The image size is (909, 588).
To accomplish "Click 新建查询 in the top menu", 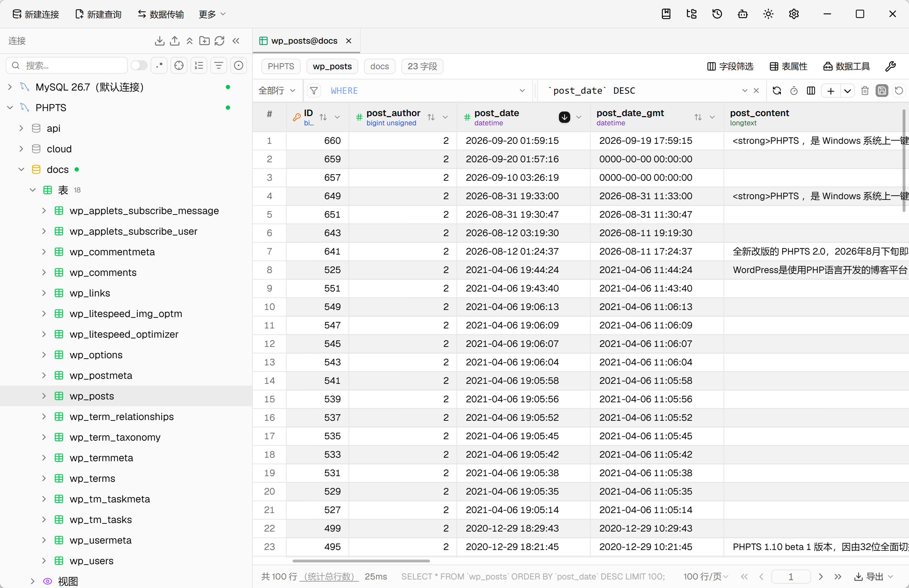I will [x=98, y=14].
